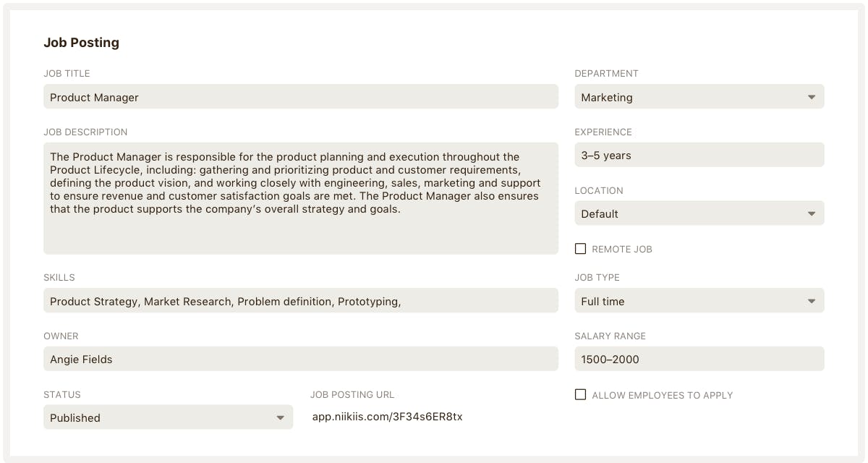Edit the Salary Range field
Viewport: 868px width, 463px height.
point(699,360)
